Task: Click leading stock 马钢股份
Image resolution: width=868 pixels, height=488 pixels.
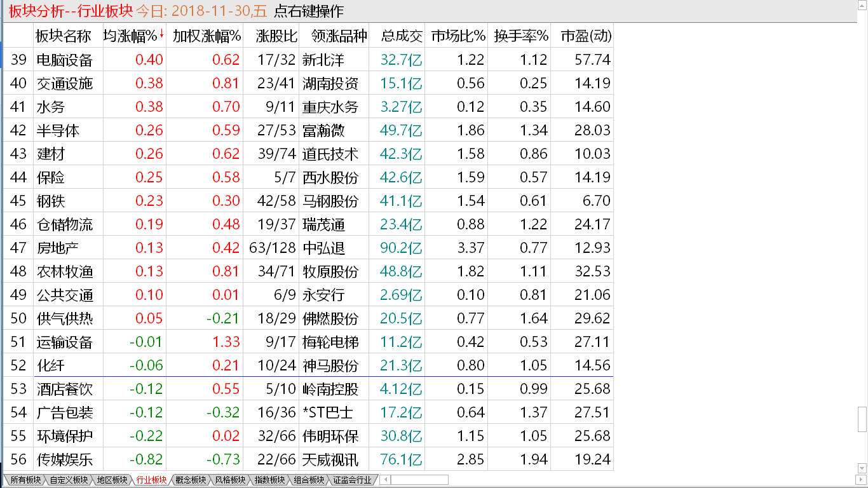Action: pyautogui.click(x=330, y=201)
